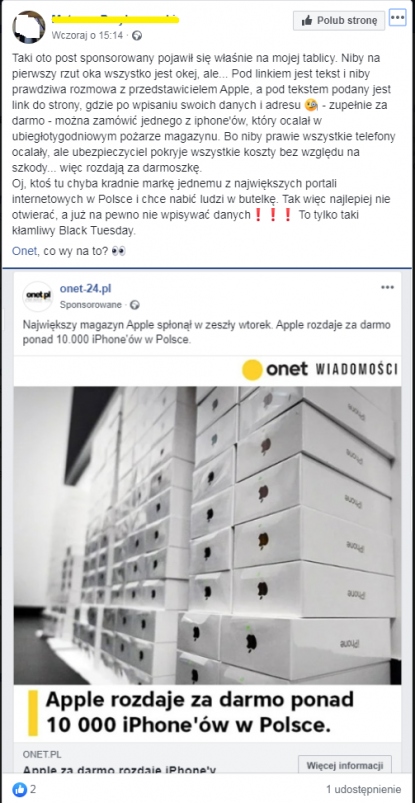This screenshot has height=803, width=415.
Task: Click the Więcej informacji button
Action: [345, 766]
